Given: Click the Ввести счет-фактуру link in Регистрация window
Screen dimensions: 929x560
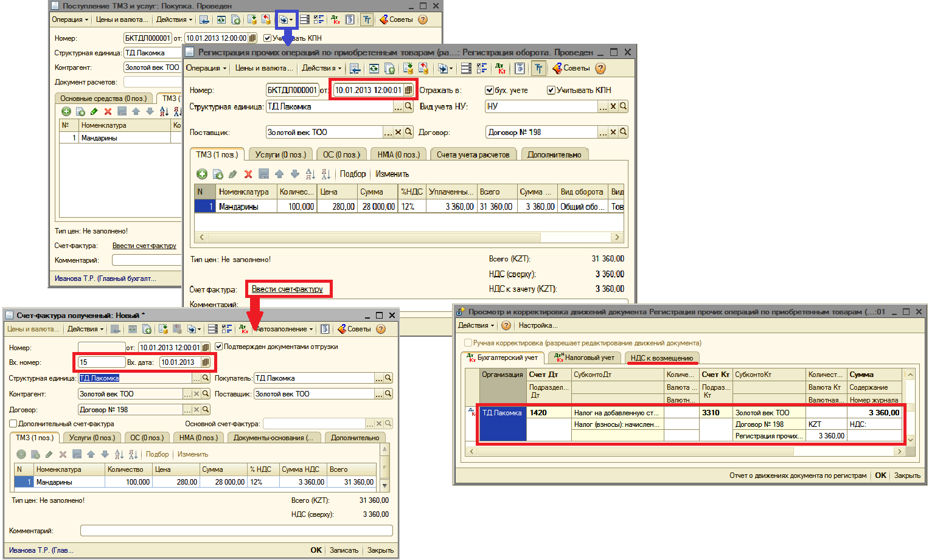Looking at the screenshot, I should tap(287, 289).
